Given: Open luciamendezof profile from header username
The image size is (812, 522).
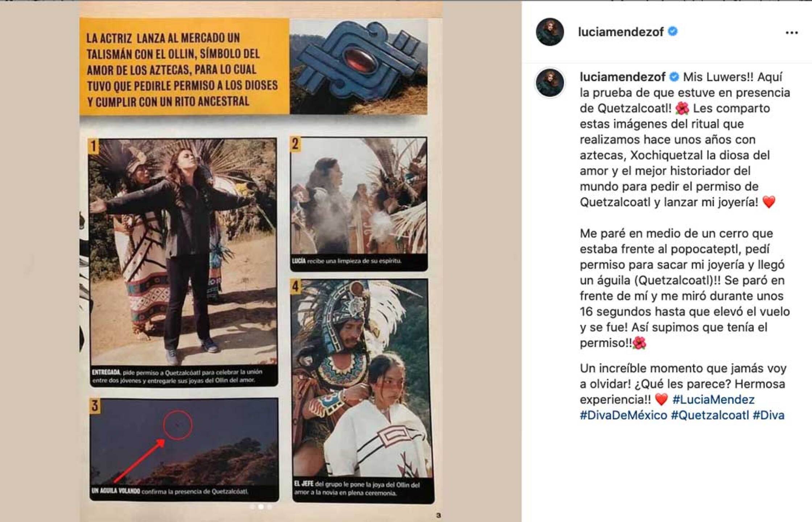Looking at the screenshot, I should coord(621,32).
